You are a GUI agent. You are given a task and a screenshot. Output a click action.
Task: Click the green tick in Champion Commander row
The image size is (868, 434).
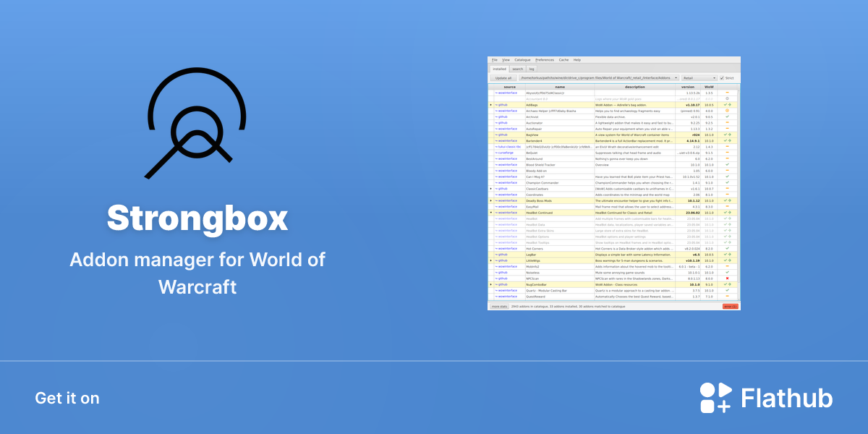(727, 182)
